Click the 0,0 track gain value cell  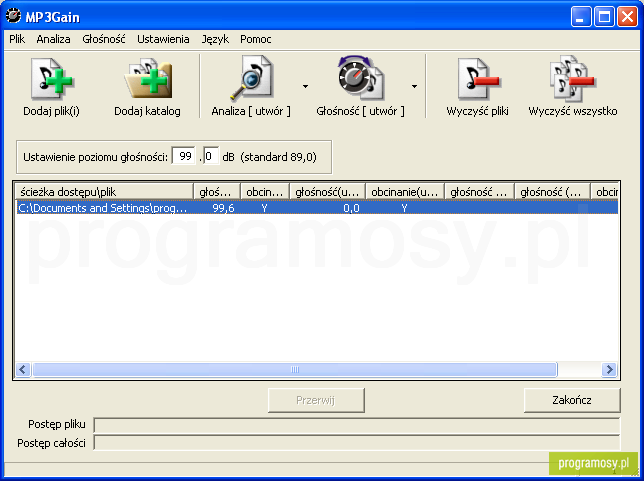351,208
